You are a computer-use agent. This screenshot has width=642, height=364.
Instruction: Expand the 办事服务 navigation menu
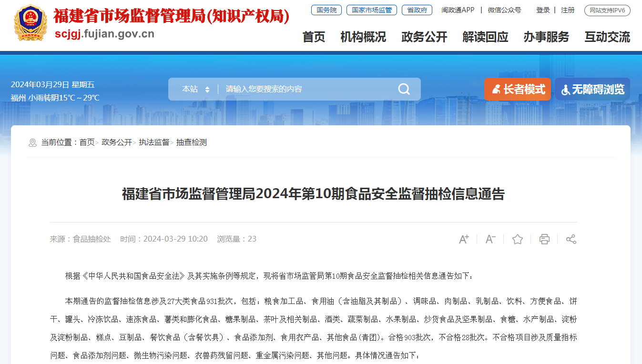point(546,37)
